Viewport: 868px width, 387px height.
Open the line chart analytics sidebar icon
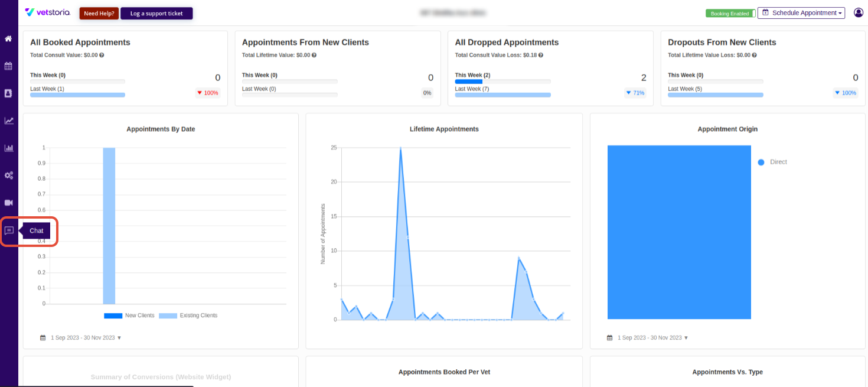click(8, 121)
